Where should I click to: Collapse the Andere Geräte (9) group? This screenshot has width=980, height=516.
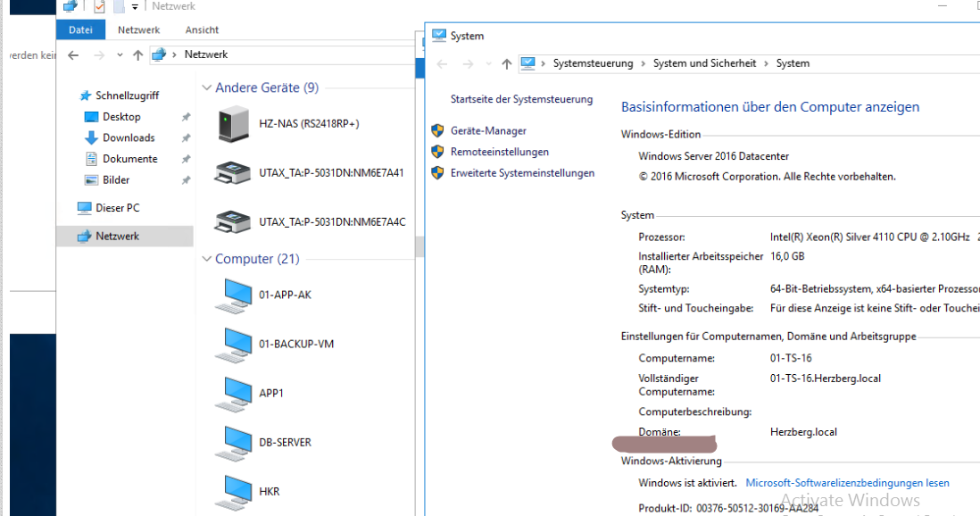coord(207,88)
